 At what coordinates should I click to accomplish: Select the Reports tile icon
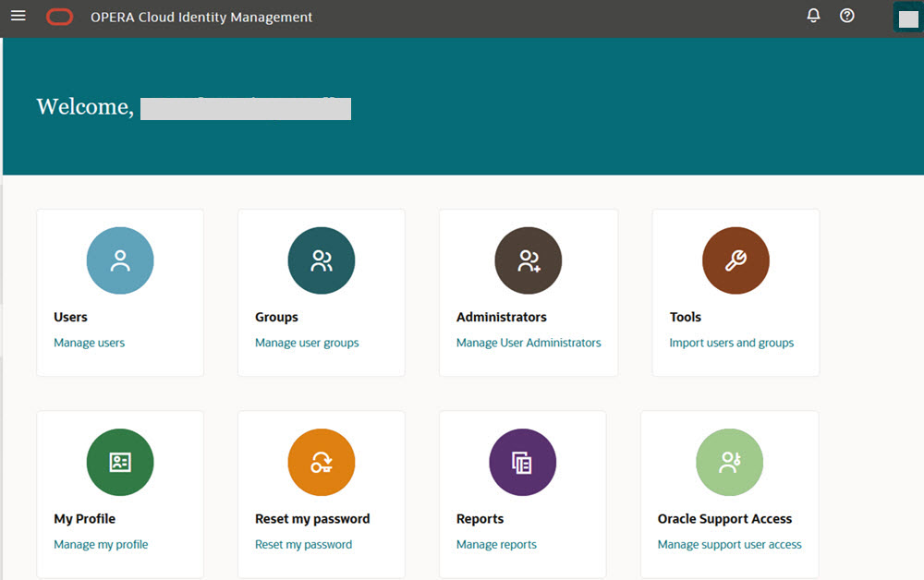523,462
